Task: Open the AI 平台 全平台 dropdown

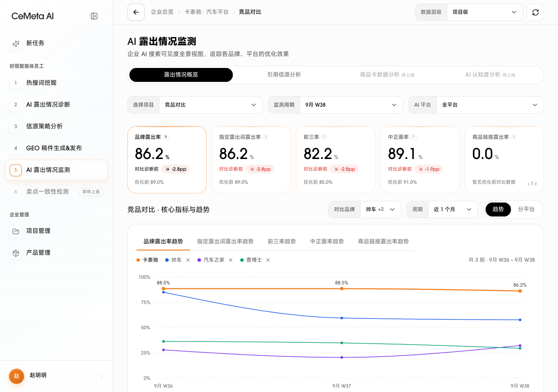Action: [x=490, y=105]
